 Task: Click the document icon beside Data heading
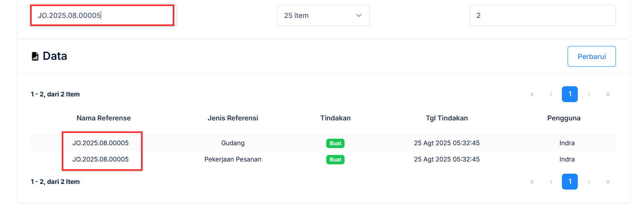tap(35, 56)
